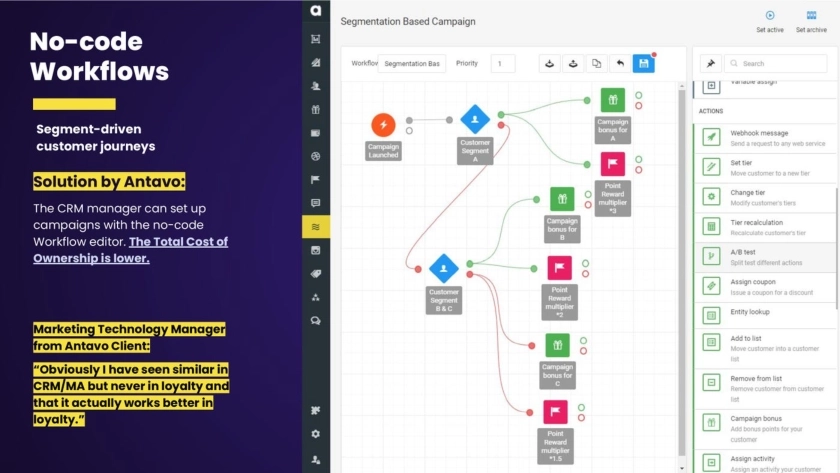Click the copy workflow icon
The width and height of the screenshot is (840, 473).
596,63
